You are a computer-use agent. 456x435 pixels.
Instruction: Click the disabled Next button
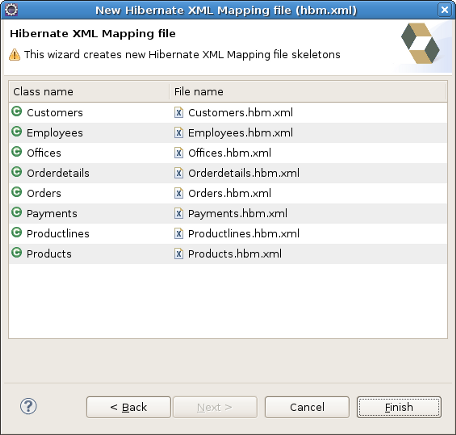click(215, 407)
